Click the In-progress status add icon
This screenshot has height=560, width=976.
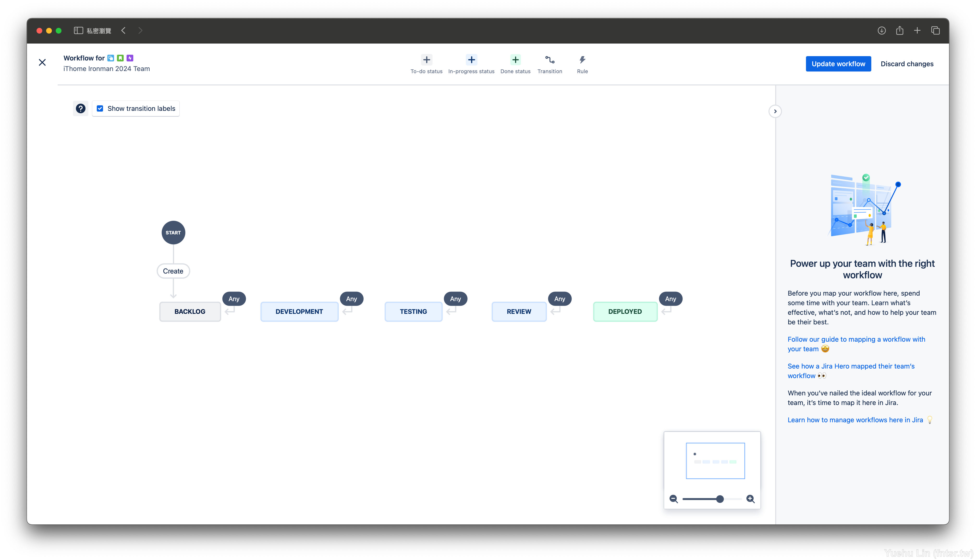point(471,60)
